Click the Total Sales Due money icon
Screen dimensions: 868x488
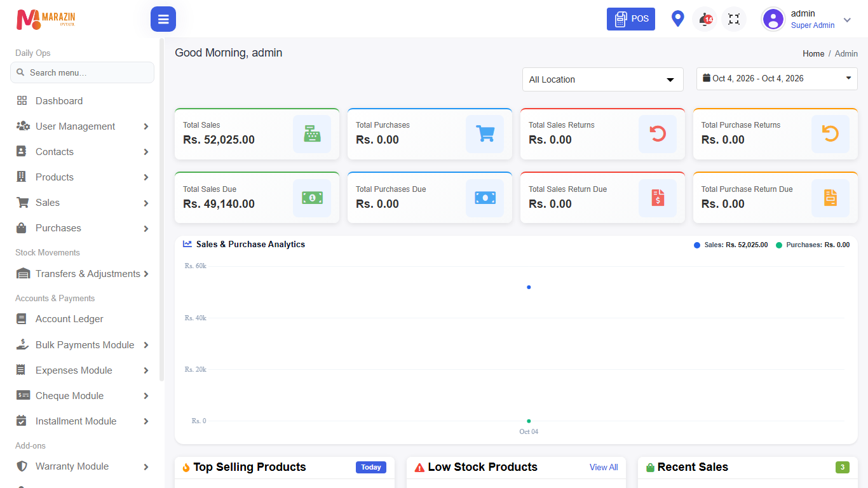312,198
